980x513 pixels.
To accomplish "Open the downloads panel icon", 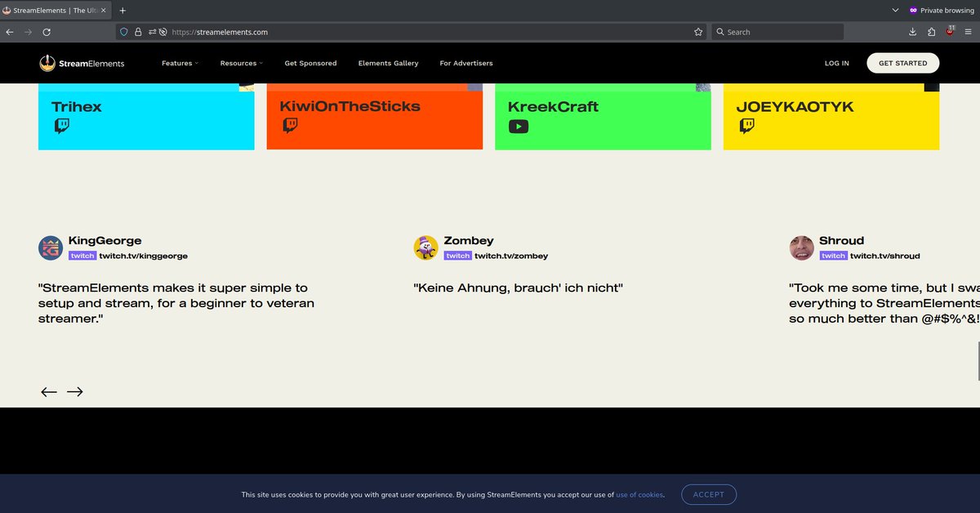I will pyautogui.click(x=912, y=32).
